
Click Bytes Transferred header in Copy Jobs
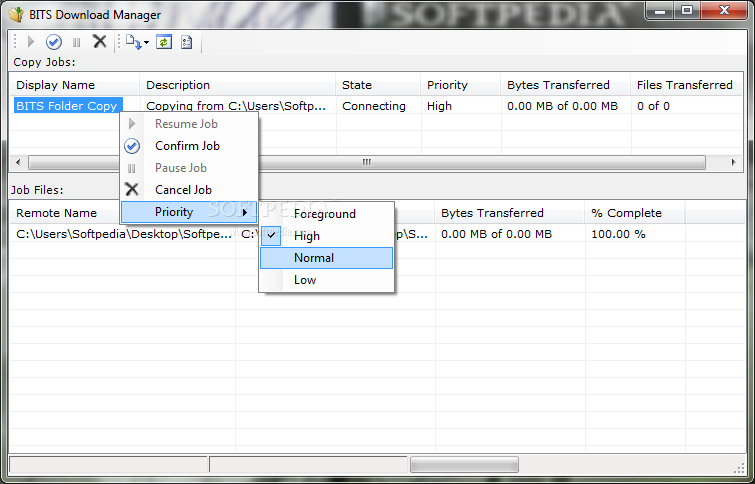coord(565,85)
